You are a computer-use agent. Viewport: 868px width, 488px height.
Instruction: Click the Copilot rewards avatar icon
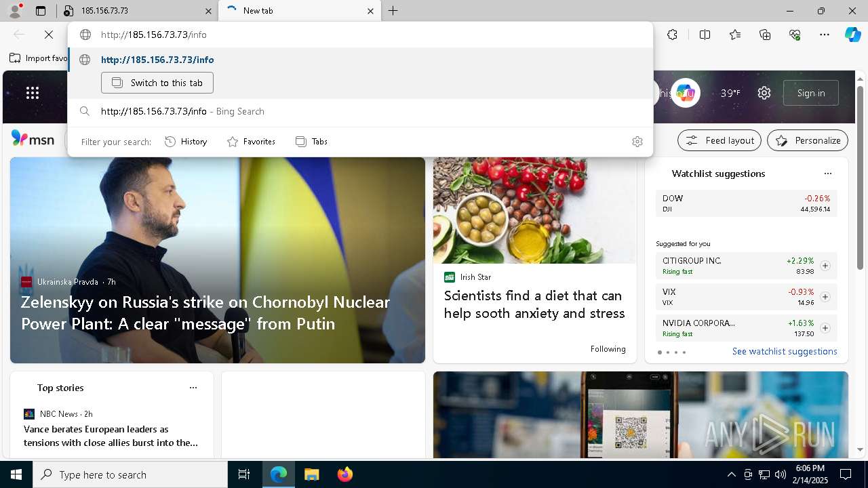click(686, 93)
